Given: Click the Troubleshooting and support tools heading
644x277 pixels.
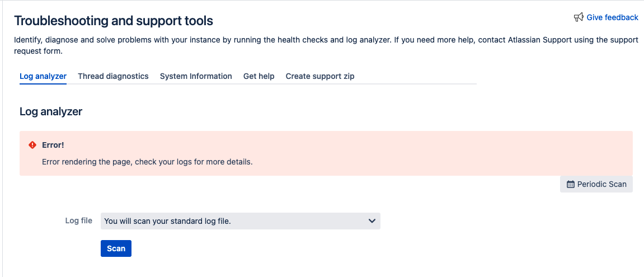Looking at the screenshot, I should point(114,21).
